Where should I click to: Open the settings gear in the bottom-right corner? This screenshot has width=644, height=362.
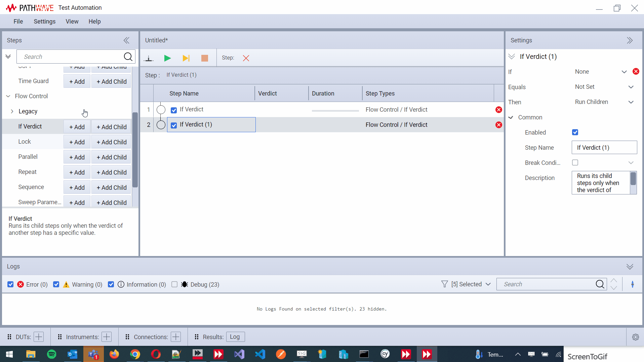(635, 337)
